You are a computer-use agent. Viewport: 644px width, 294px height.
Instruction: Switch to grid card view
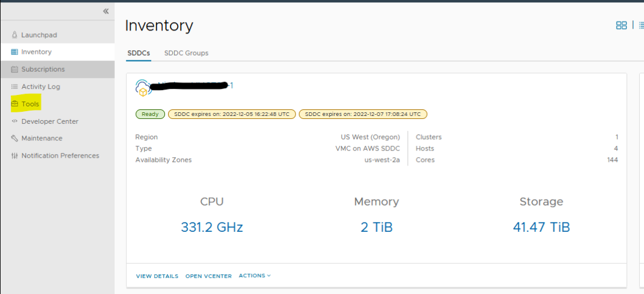(x=621, y=25)
